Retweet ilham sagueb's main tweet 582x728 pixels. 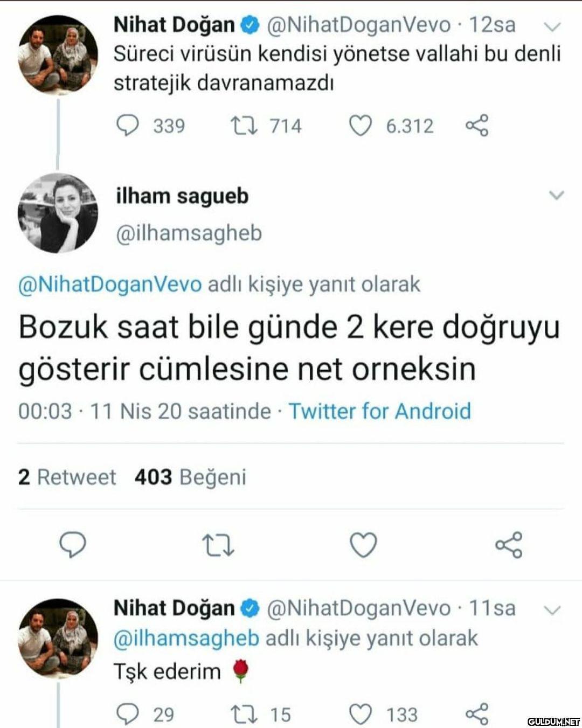pos(218,545)
